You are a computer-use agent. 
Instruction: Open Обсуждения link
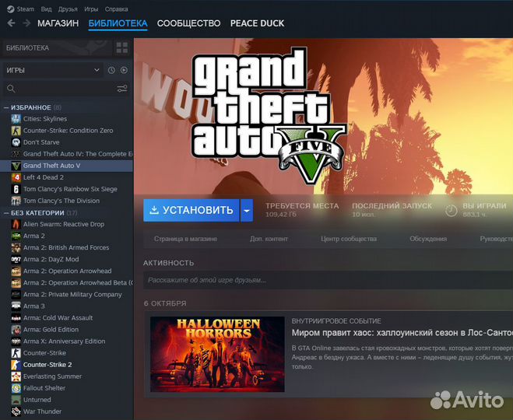click(x=428, y=239)
